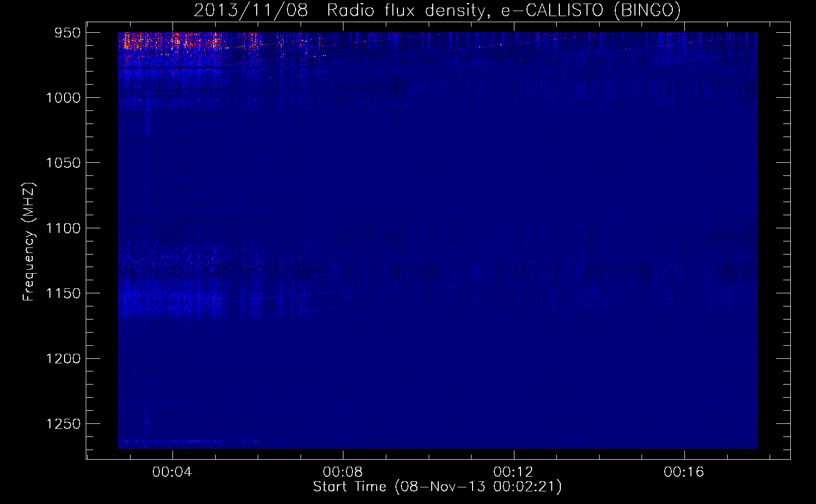The height and width of the screenshot is (504, 816).
Task: Click the 00:16 time axis label
Action: [x=684, y=472]
